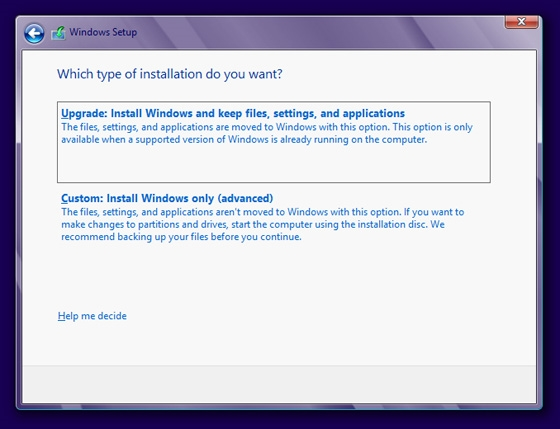The width and height of the screenshot is (560, 429).
Task: Open the Help me decide link
Action: (x=92, y=316)
